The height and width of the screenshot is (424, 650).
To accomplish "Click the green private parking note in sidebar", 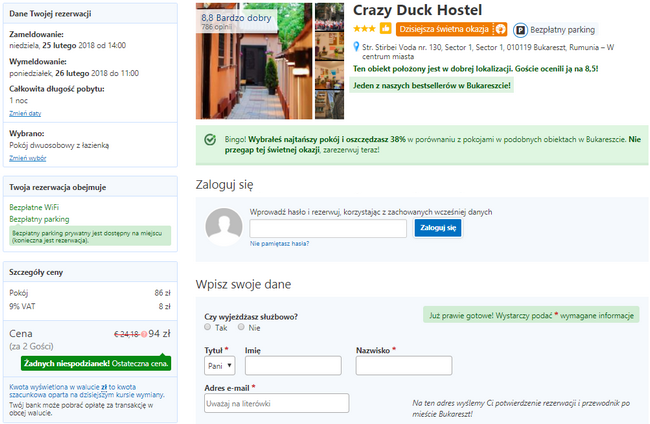I will tap(90, 236).
